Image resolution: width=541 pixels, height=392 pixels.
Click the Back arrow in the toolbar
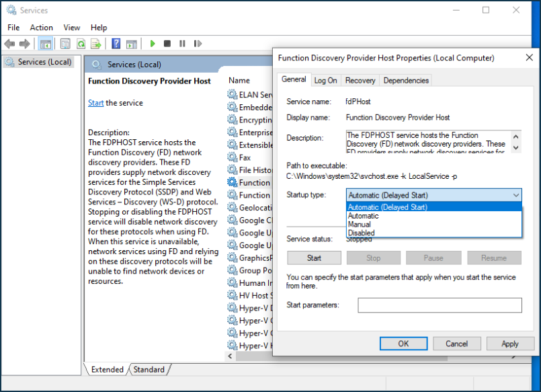click(x=9, y=44)
